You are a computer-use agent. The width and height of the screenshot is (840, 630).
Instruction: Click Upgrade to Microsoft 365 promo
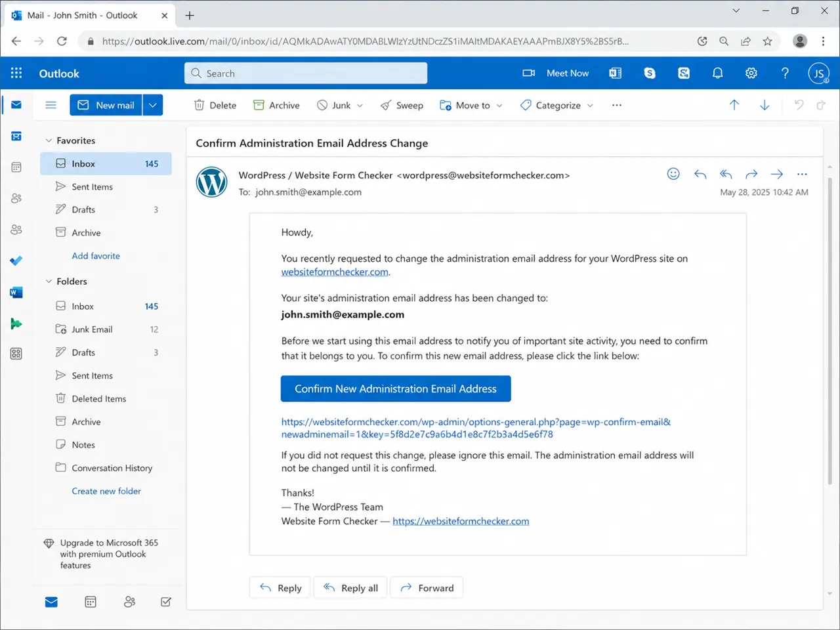[102, 554]
